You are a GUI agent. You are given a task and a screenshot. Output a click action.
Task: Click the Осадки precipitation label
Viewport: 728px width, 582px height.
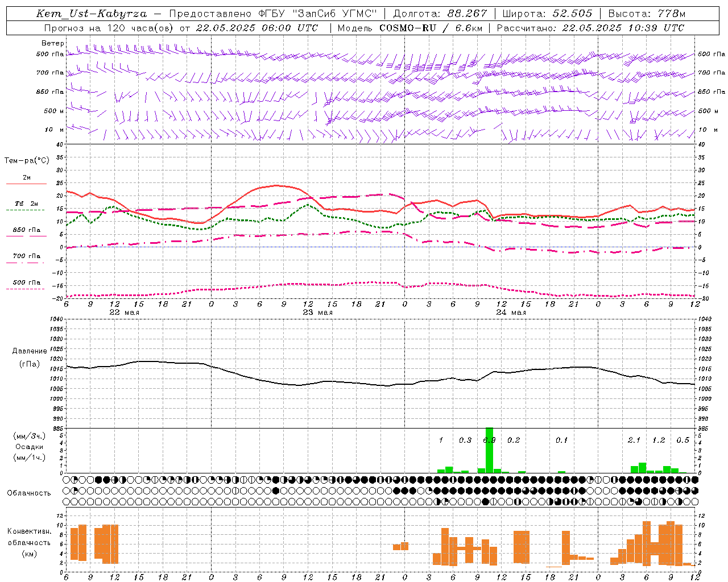pos(30,447)
